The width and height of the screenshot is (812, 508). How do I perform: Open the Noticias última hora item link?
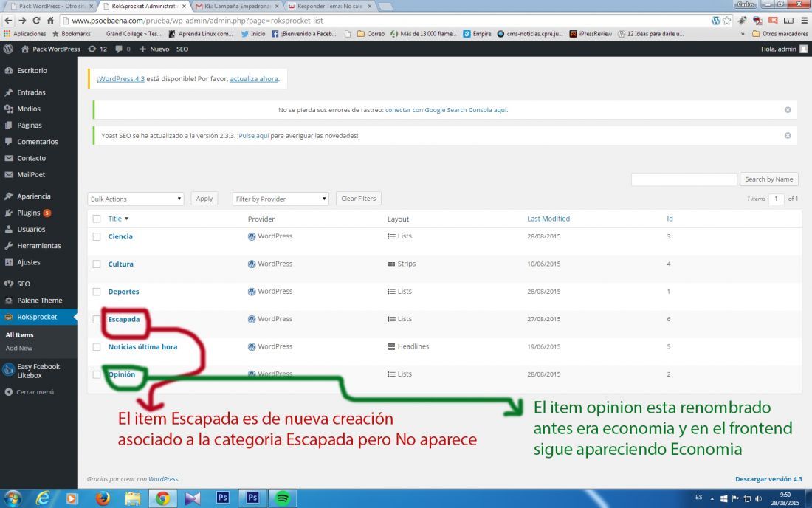[142, 347]
